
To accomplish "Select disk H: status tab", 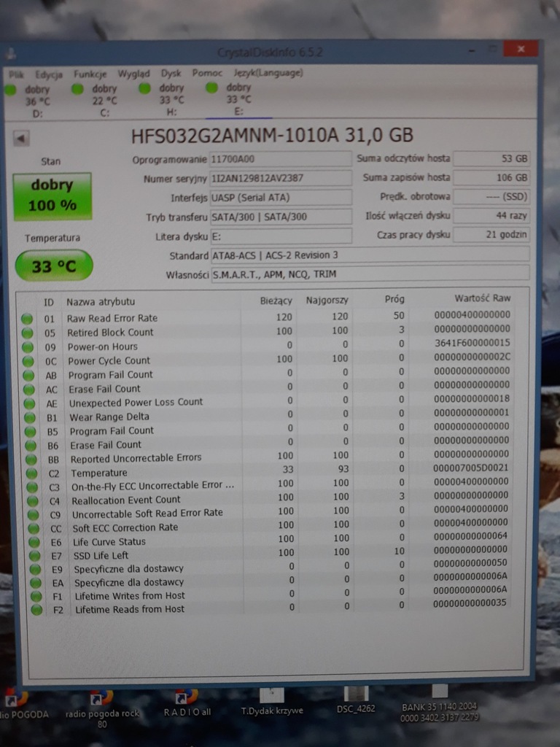I will [x=164, y=99].
